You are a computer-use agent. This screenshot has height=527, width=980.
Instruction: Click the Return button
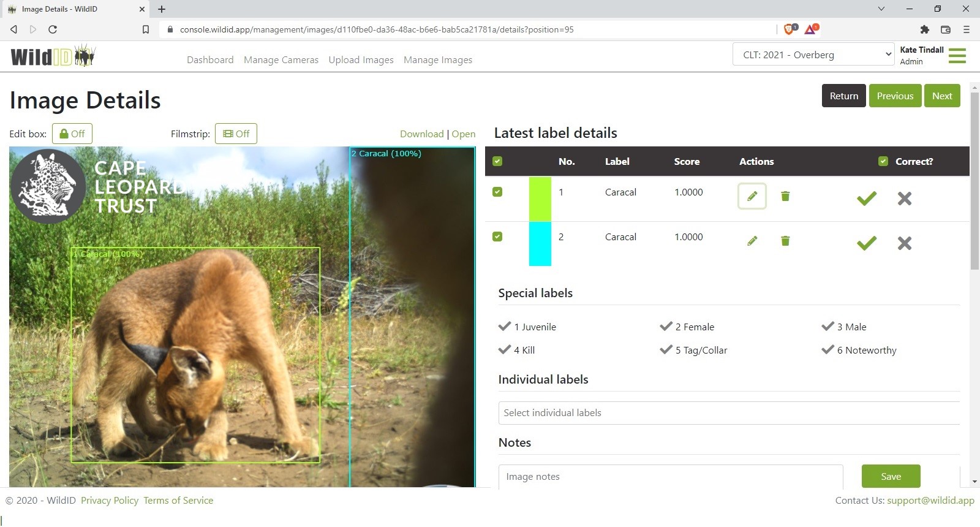844,96
